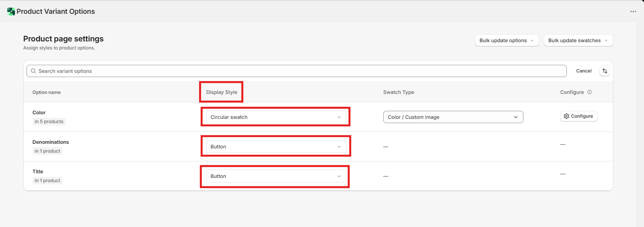Screen dimensions: 644x227
Task: Expand Denominations display style Button dropdown
Action: (276, 146)
